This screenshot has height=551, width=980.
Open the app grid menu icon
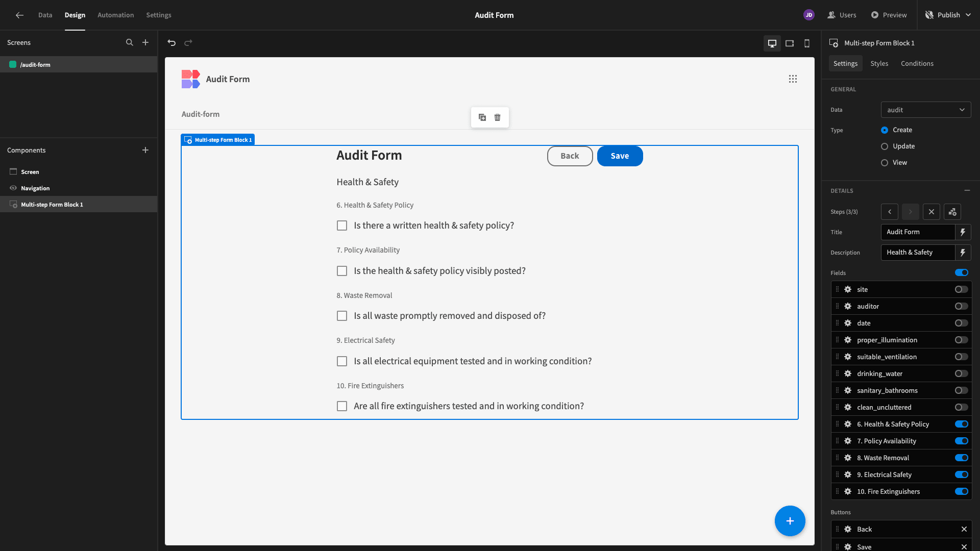point(793,79)
